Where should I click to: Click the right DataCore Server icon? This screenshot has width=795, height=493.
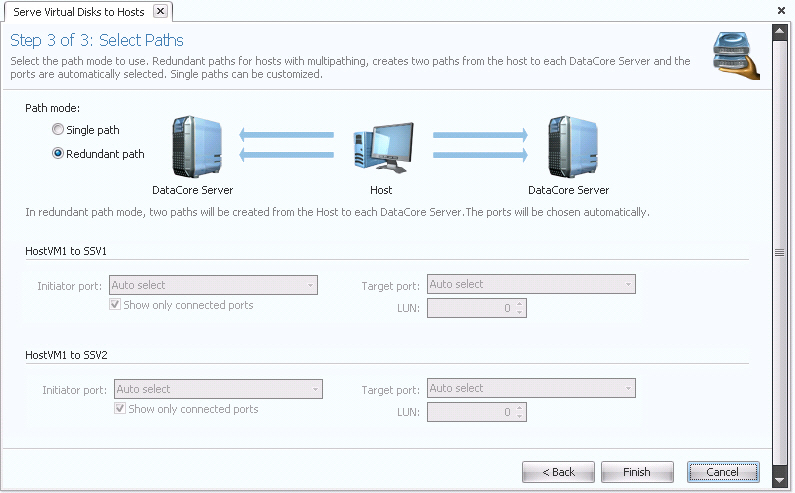click(x=568, y=145)
